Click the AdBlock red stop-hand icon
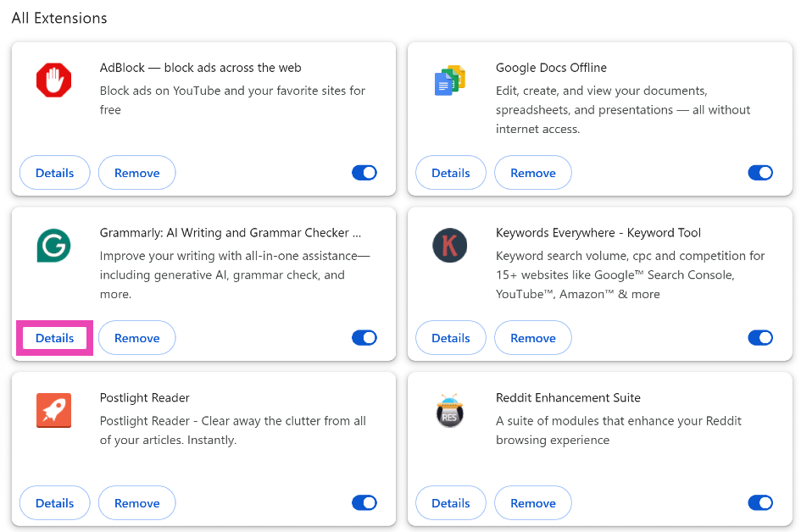 tap(54, 80)
